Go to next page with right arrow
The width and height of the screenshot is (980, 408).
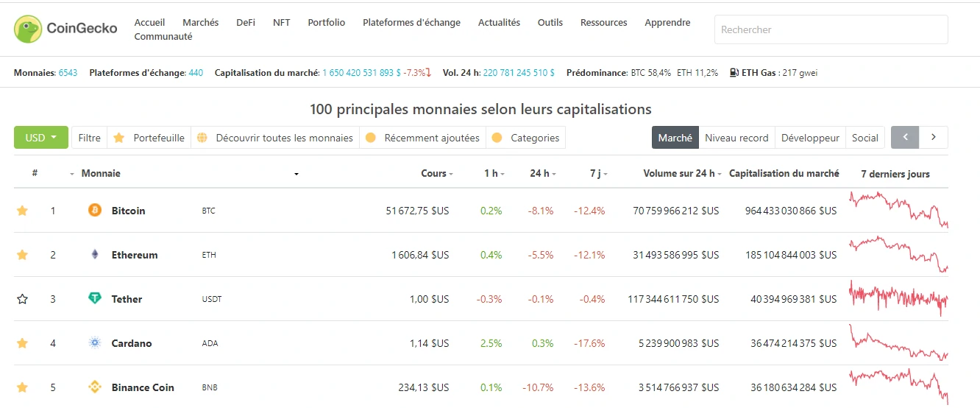[x=934, y=138]
